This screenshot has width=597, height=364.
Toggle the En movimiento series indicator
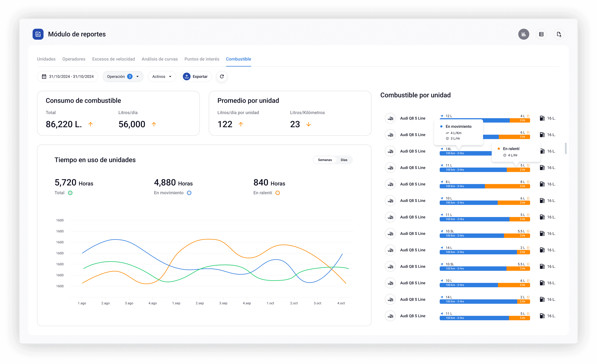189,193
